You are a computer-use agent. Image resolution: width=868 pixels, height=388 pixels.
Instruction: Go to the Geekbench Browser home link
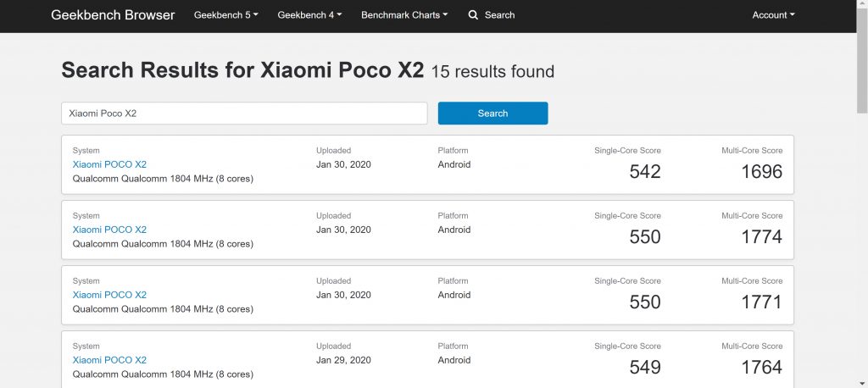point(113,15)
